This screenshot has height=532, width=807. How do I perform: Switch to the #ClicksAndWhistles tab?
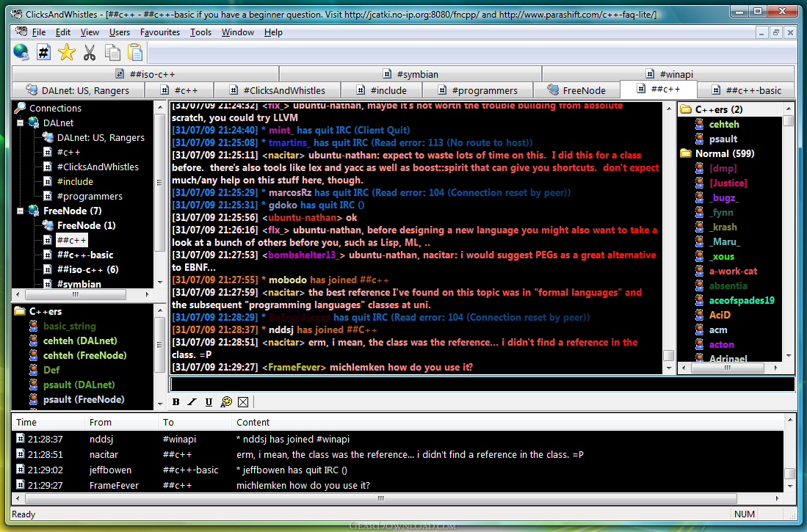point(278,90)
